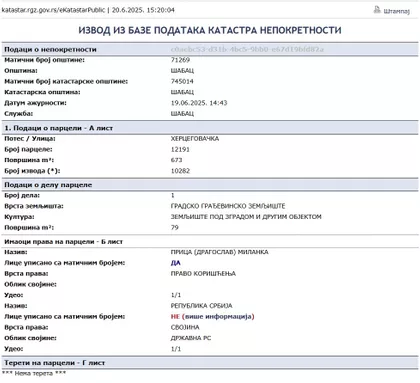420x383 pixels.
Task: Select ГРАДСКО ГРАЂЕВИНСКО ЗЕМЉИШТЕ land type text
Action: click(228, 206)
